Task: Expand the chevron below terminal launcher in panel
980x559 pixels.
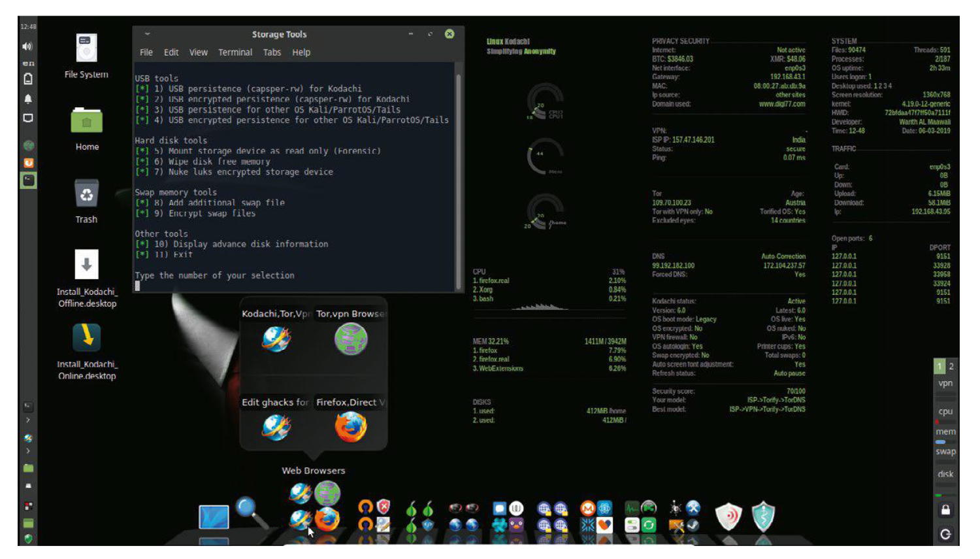Action: tap(28, 420)
